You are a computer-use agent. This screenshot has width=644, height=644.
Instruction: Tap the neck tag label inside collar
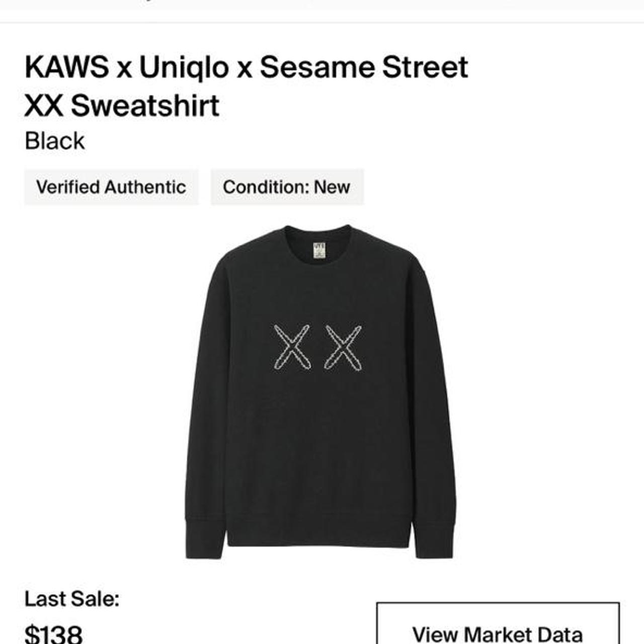[x=319, y=250]
